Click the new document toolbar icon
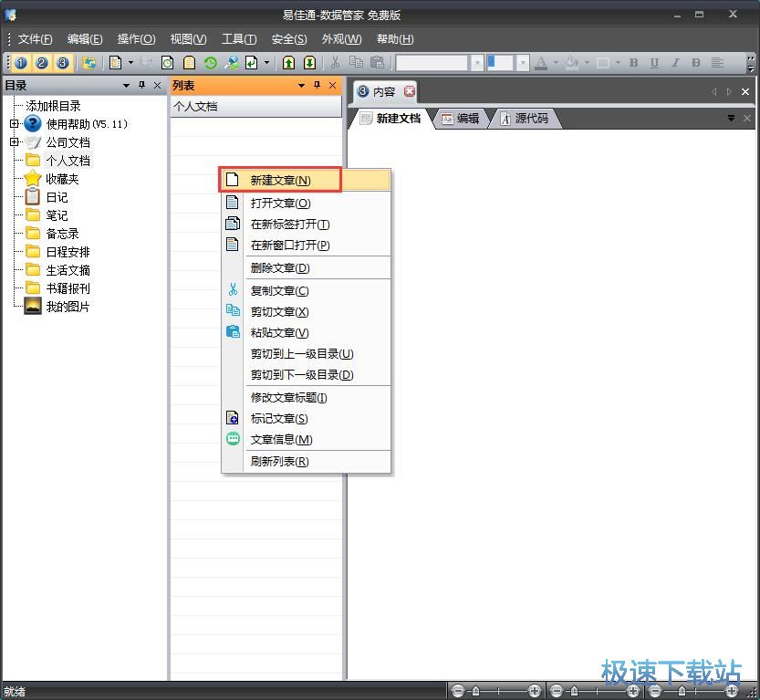The width and height of the screenshot is (760, 700). 116,63
